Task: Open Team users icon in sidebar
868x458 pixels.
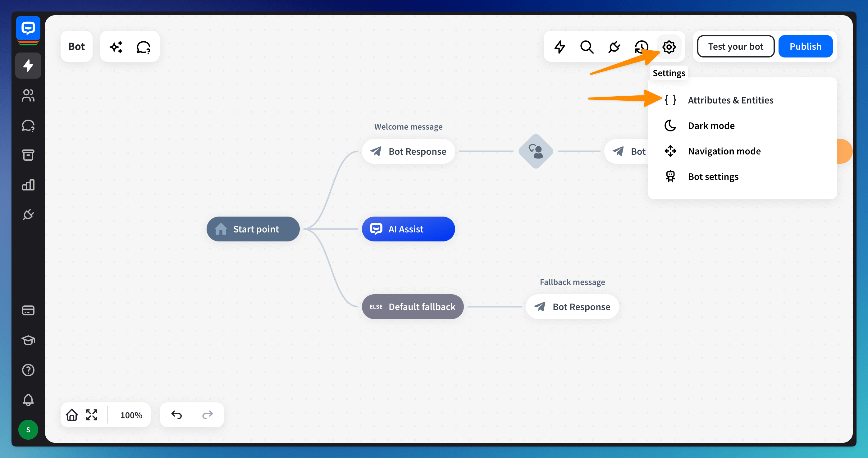Action: coord(28,95)
